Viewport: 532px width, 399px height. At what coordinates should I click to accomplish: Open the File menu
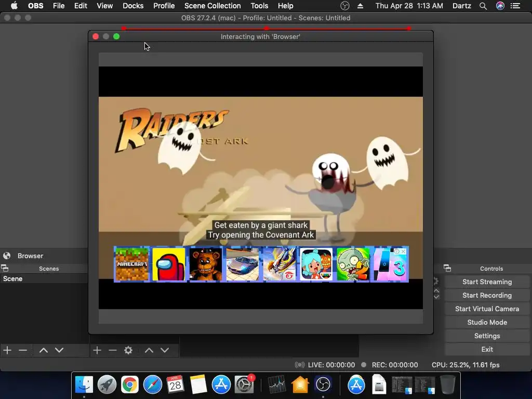click(x=59, y=6)
